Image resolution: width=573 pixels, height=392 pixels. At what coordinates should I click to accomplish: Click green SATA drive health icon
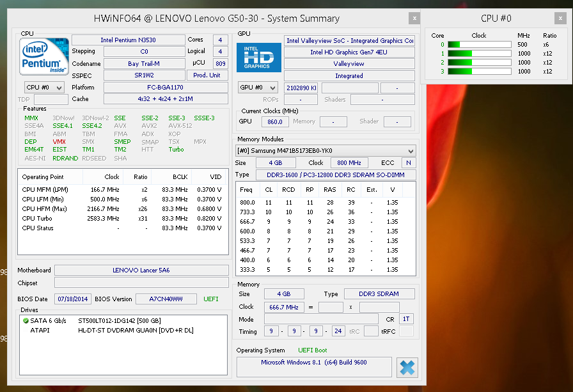[x=26, y=321]
